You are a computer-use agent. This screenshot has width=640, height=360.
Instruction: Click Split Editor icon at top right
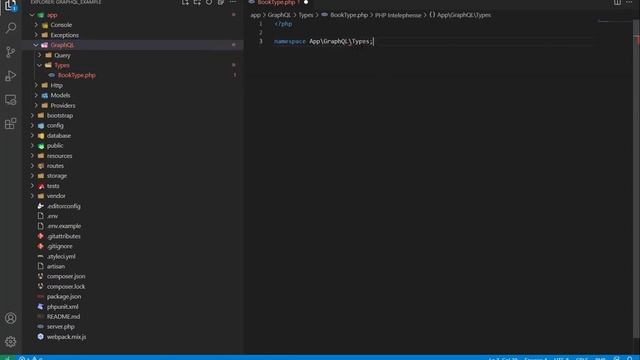point(617,2)
